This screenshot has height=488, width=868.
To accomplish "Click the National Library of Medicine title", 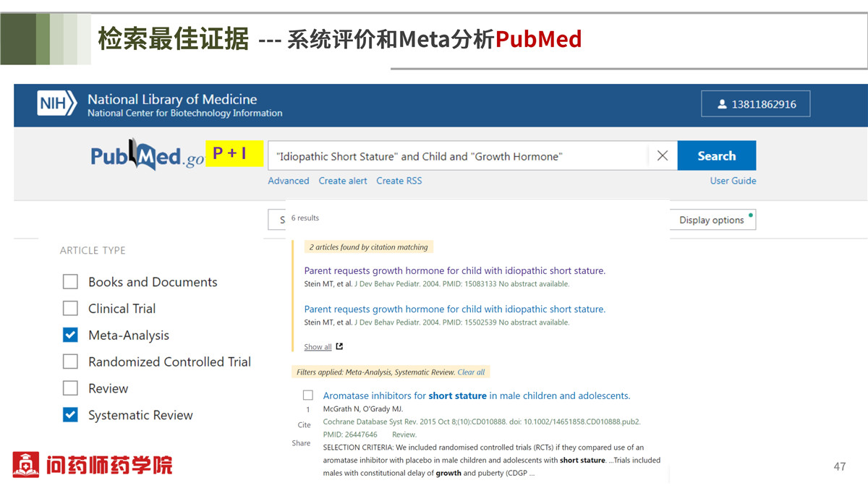I will [x=172, y=99].
